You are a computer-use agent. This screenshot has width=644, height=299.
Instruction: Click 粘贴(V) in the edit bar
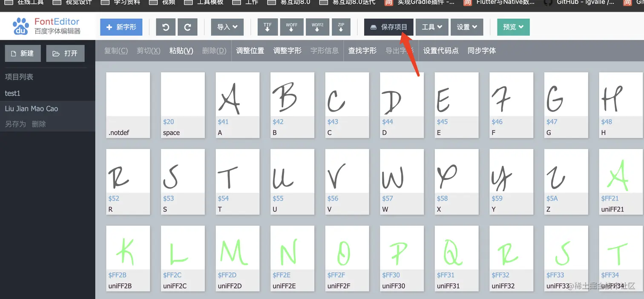pos(181,51)
